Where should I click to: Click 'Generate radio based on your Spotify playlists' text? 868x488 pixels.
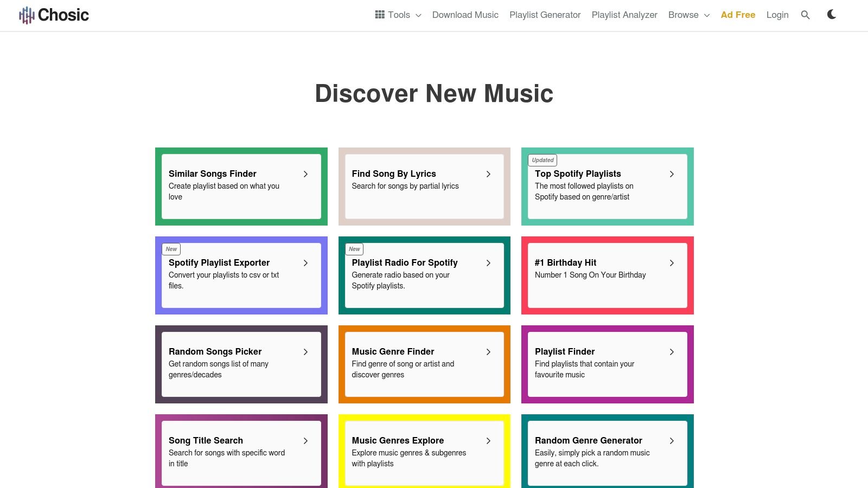400,280
